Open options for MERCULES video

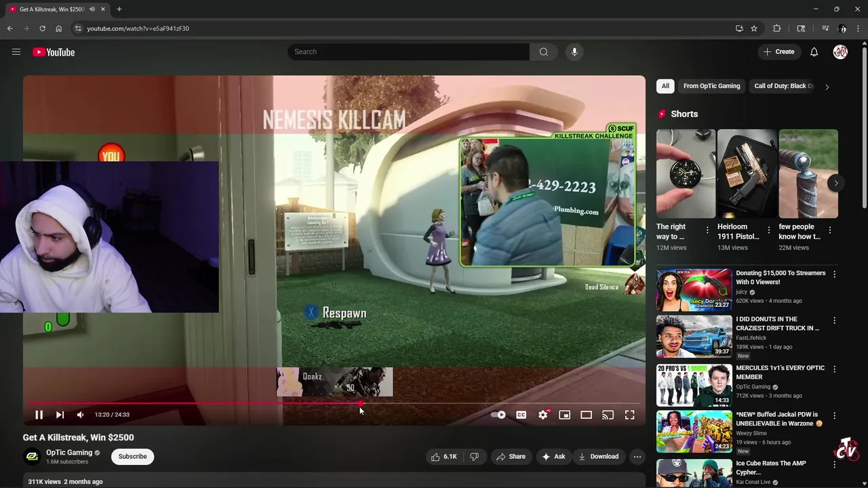coord(834,369)
